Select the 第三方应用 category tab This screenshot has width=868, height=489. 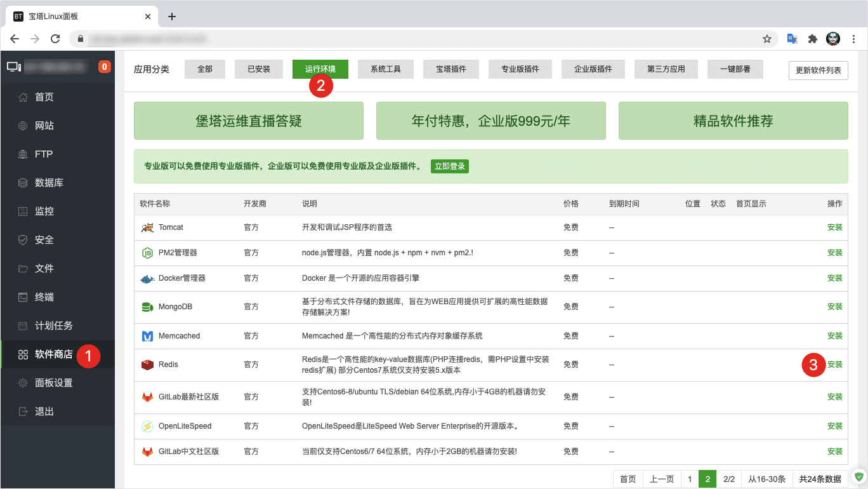coord(666,69)
